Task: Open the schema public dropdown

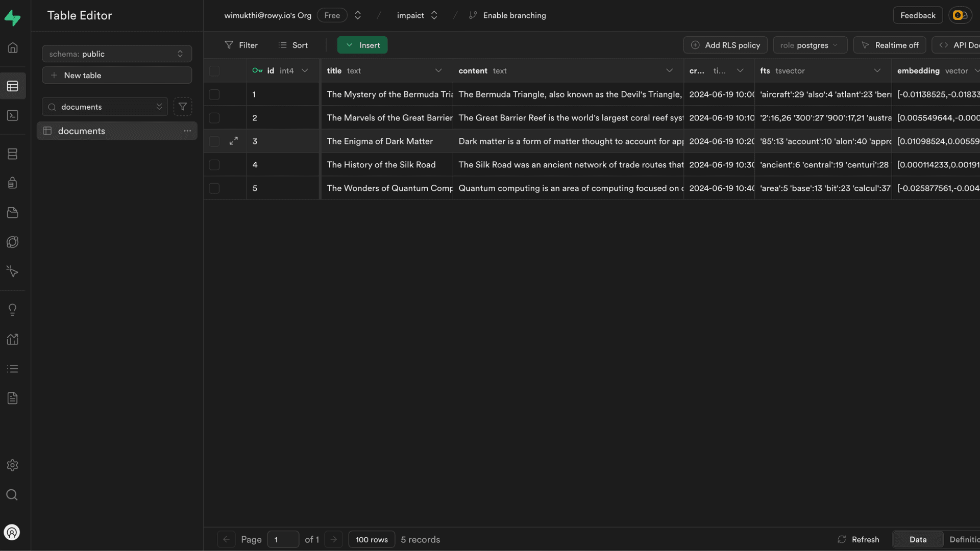Action: (117, 54)
